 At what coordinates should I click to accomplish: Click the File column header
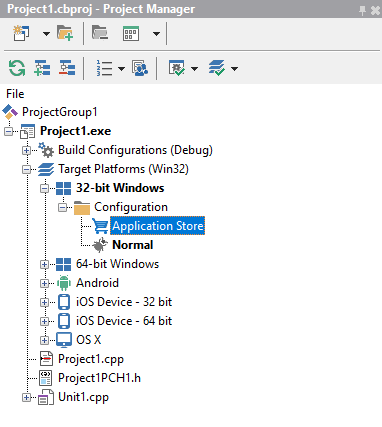click(15, 94)
